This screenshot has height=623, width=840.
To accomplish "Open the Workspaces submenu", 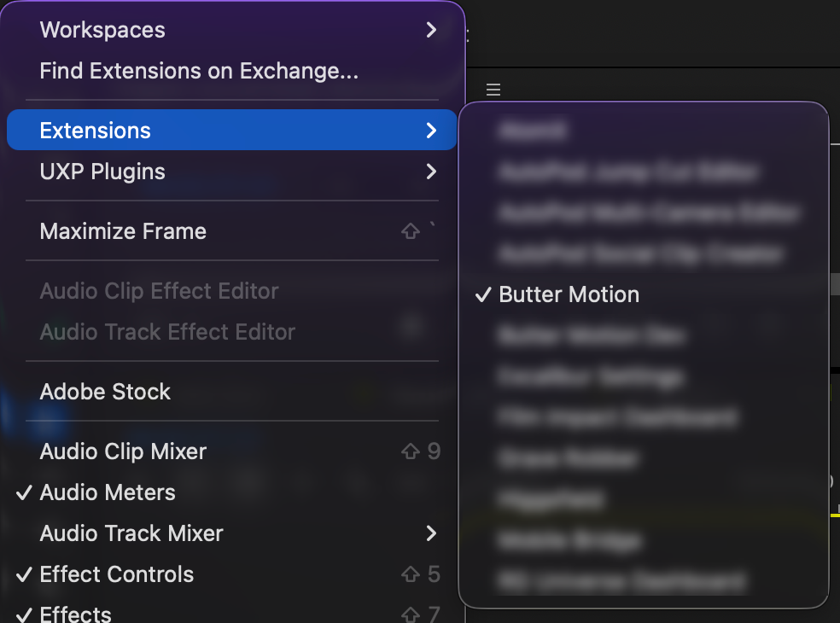I will tap(231, 30).
